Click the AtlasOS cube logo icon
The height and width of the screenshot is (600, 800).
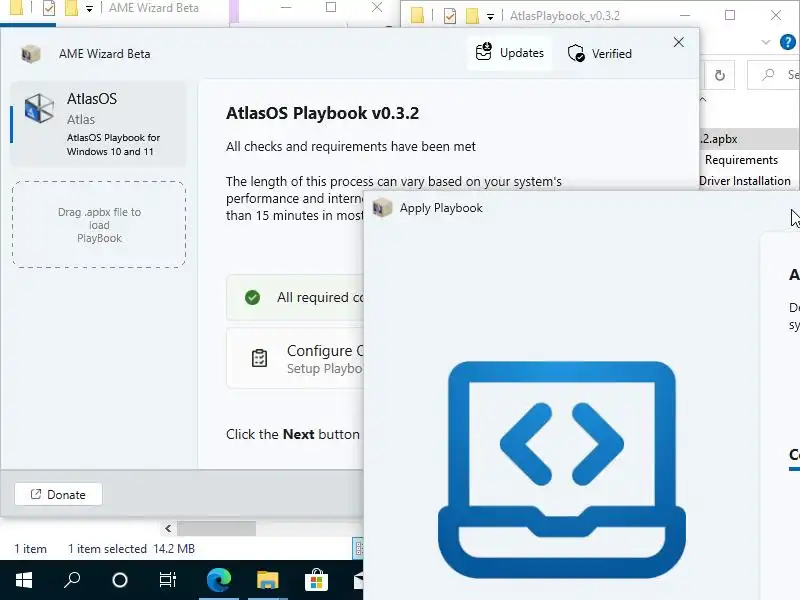pyautogui.click(x=39, y=108)
